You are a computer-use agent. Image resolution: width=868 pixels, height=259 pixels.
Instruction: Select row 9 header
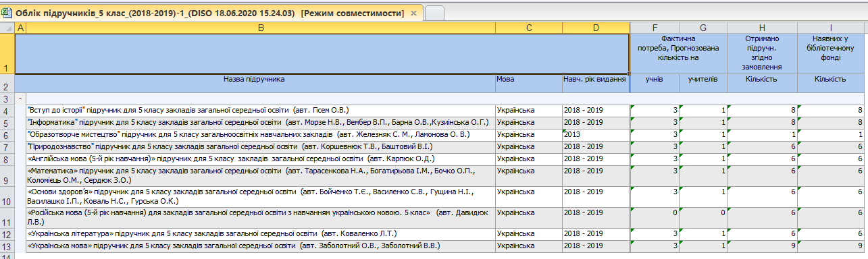tap(7, 176)
